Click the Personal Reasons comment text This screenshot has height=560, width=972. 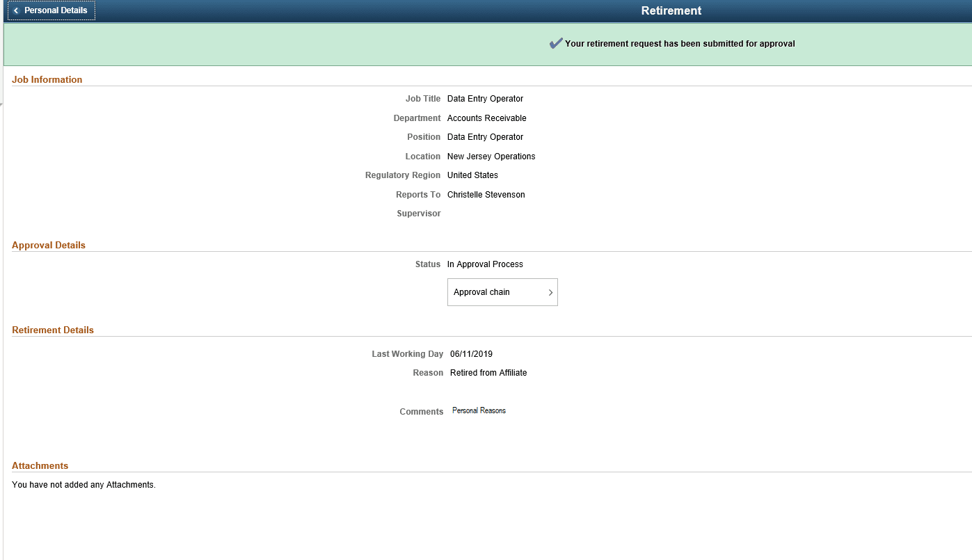pyautogui.click(x=479, y=411)
